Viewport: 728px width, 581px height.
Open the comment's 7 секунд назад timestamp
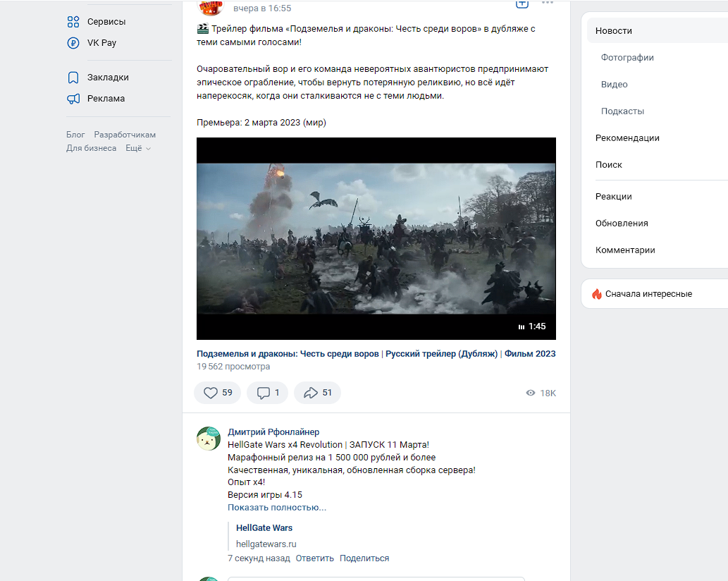pos(259,558)
